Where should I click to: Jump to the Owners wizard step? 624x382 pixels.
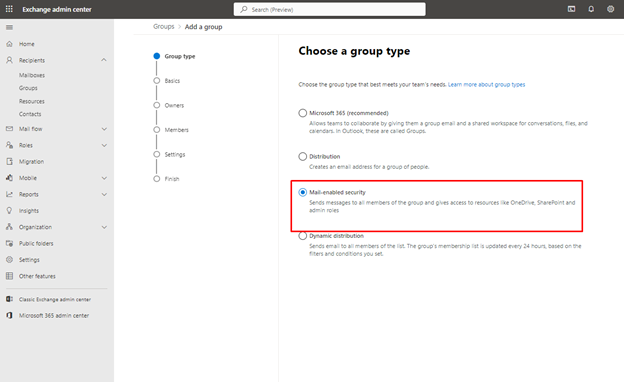[x=174, y=105]
